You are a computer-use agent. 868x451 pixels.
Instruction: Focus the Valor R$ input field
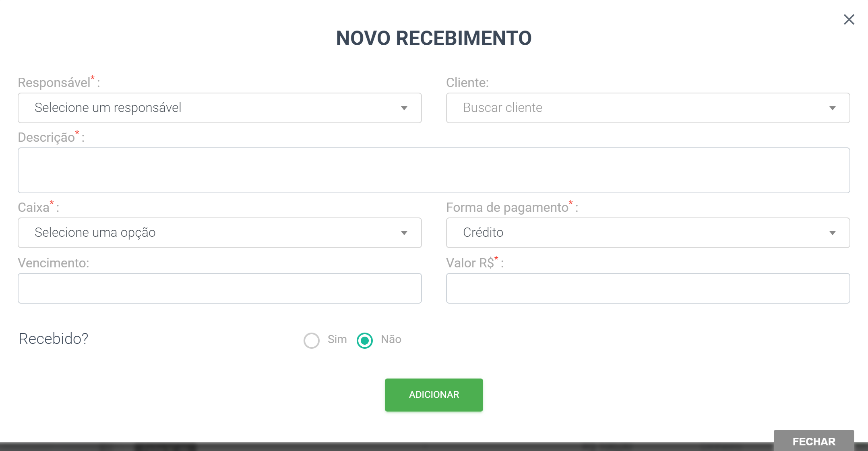coord(648,288)
